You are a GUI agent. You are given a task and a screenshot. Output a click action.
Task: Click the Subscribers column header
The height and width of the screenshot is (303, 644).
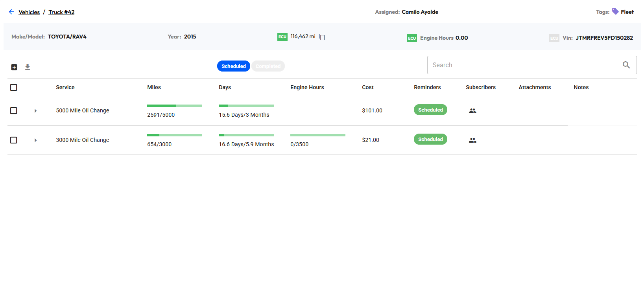481,87
